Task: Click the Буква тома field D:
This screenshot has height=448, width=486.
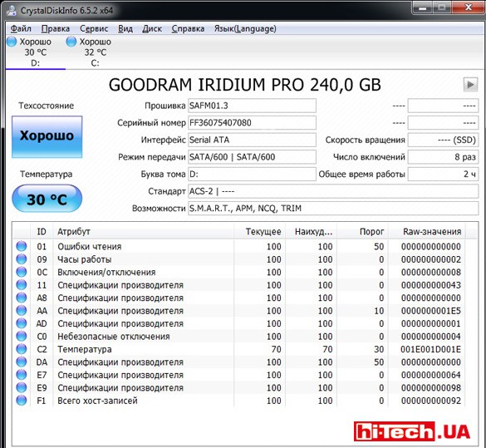Action: coord(252,174)
